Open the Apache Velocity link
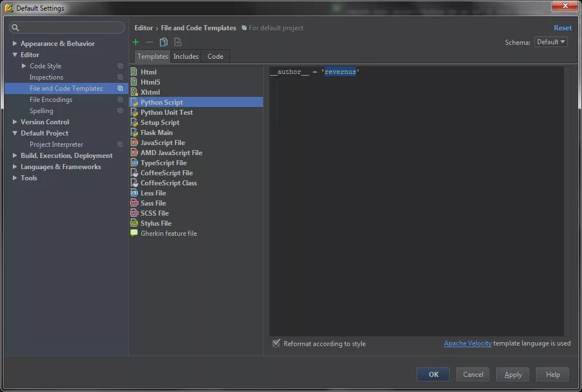This screenshot has height=392, width=582. [x=468, y=343]
